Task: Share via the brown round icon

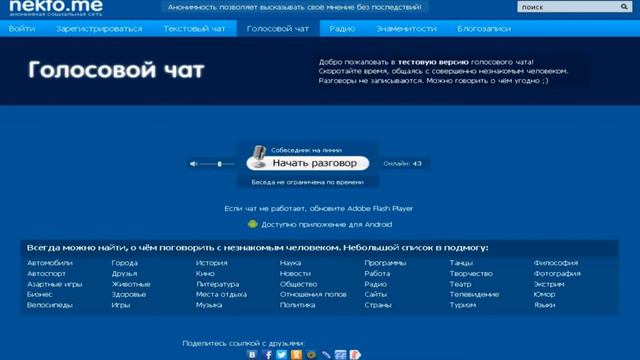Action: coord(311,355)
